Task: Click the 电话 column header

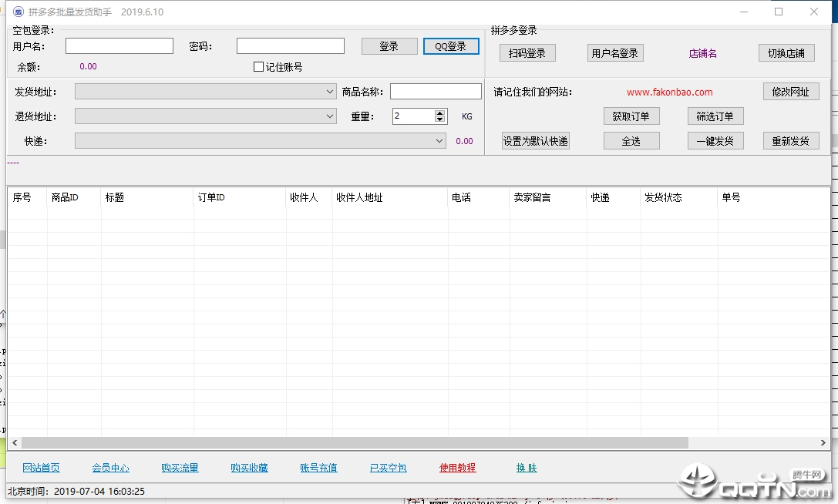Action: coord(478,197)
